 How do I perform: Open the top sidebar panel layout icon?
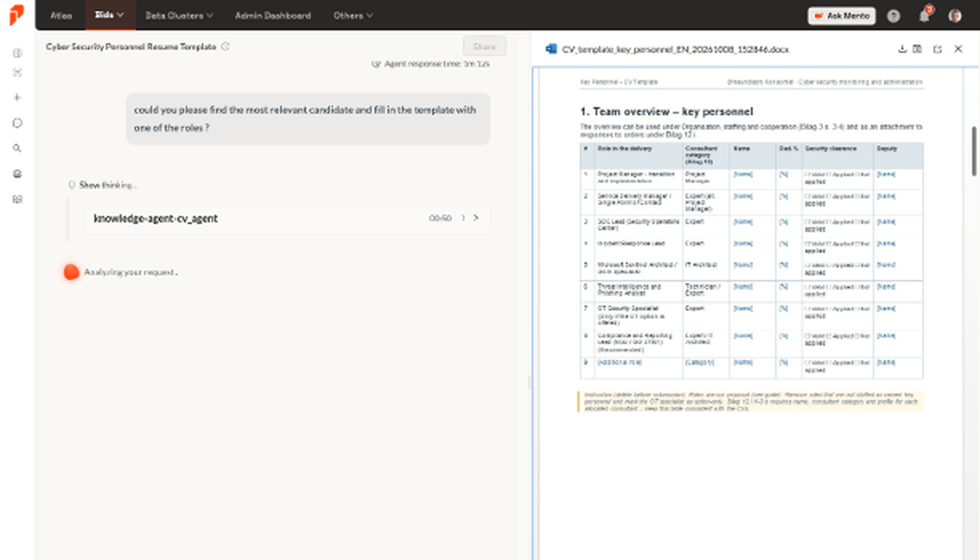point(18,54)
